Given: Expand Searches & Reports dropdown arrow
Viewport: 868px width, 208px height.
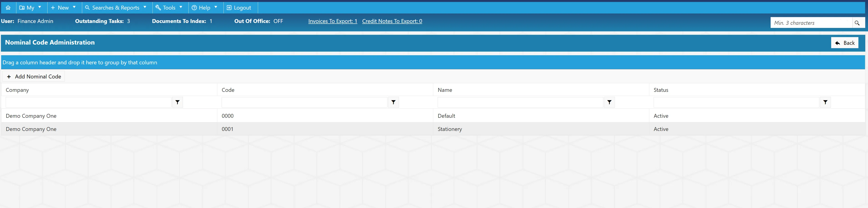Looking at the screenshot, I should (x=145, y=7).
